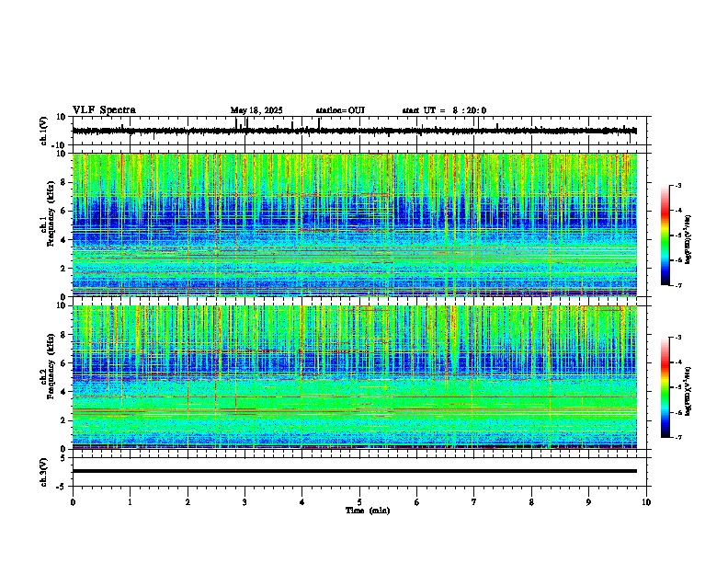Viewport: 728px width, 563px height.
Task: Click time axis tick label "2"
Action: 188,502
